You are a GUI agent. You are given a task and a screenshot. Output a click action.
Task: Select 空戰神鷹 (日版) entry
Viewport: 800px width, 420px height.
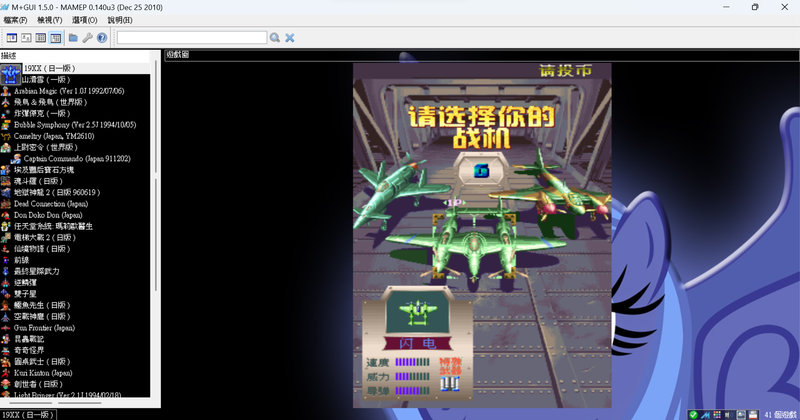click(42, 316)
